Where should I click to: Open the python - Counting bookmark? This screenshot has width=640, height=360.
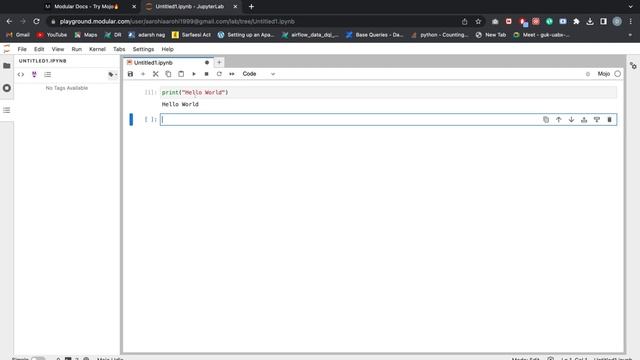coord(439,35)
